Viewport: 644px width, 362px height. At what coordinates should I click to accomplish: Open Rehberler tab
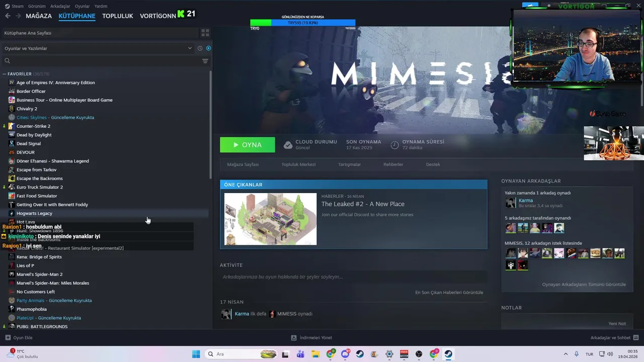coord(393,164)
